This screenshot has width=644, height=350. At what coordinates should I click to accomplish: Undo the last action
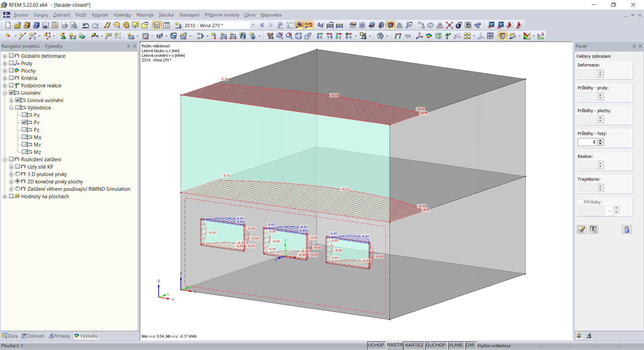(x=86, y=25)
